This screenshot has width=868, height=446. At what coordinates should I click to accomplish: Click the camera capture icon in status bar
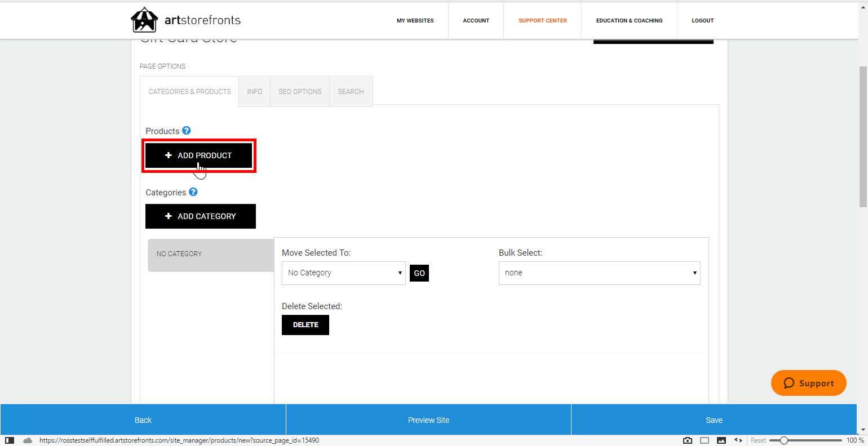(x=688, y=440)
